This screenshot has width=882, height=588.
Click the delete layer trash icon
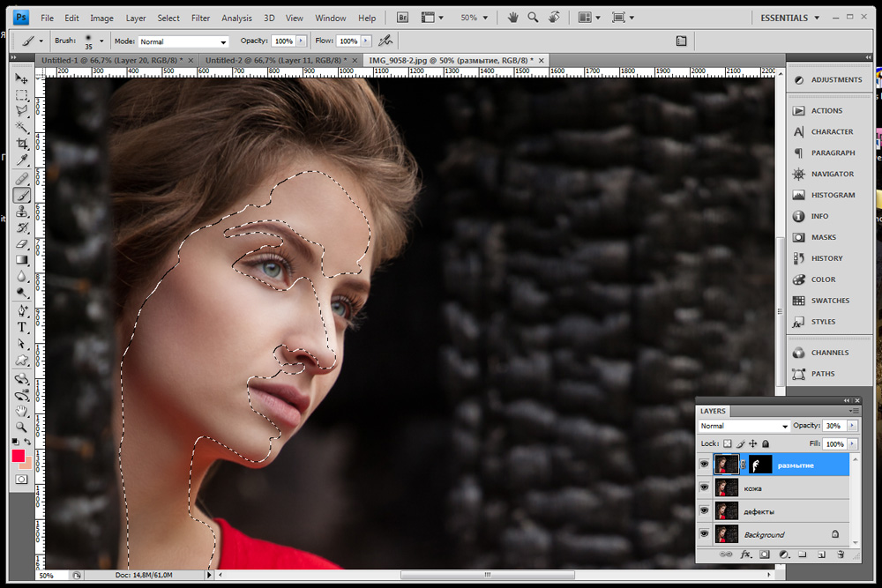coord(840,555)
